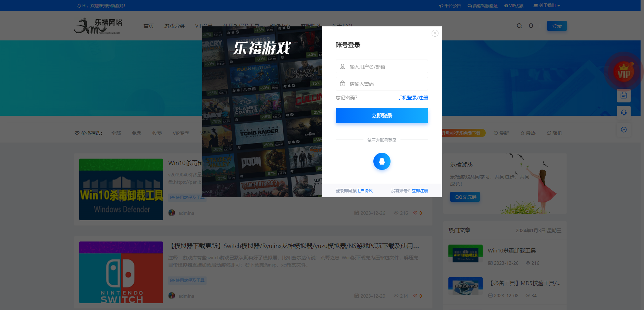Click the 立即登录 button

pos(382,115)
